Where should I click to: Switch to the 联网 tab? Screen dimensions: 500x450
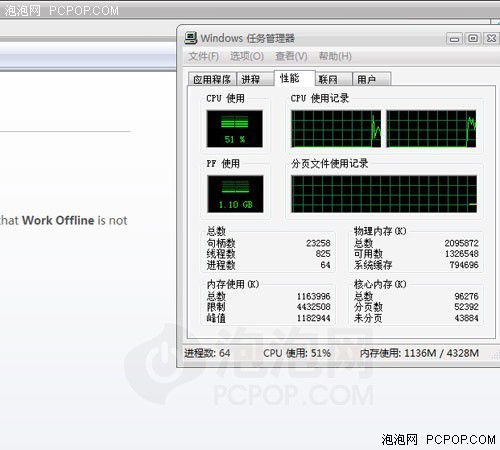pyautogui.click(x=334, y=79)
